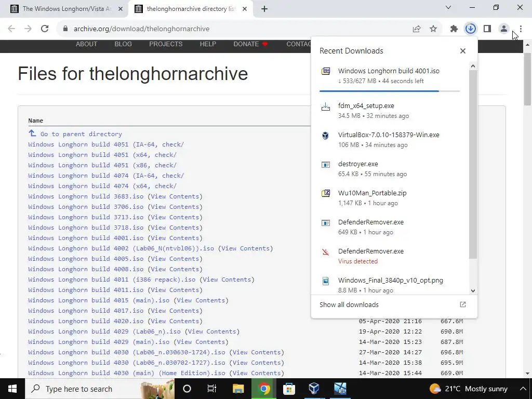The height and width of the screenshot is (399, 532).
Task: Open File Explorer from the taskbar
Action: click(x=238, y=389)
